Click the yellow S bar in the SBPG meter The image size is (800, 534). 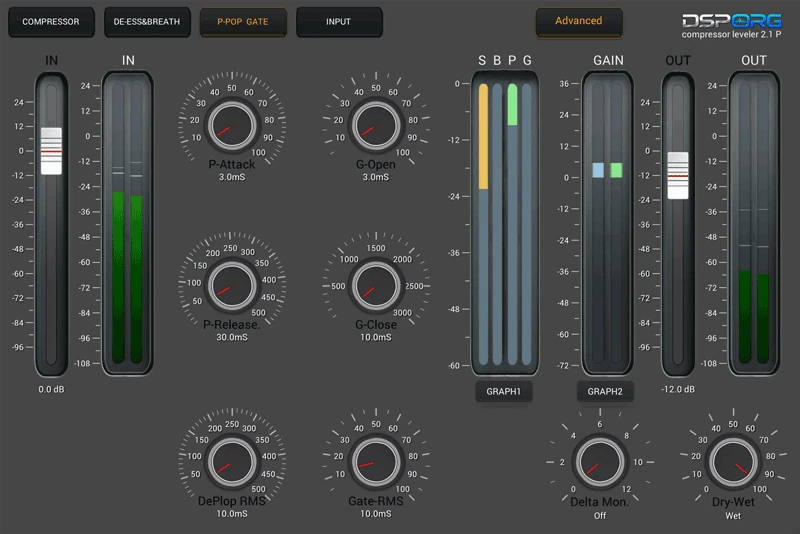pyautogui.click(x=483, y=137)
